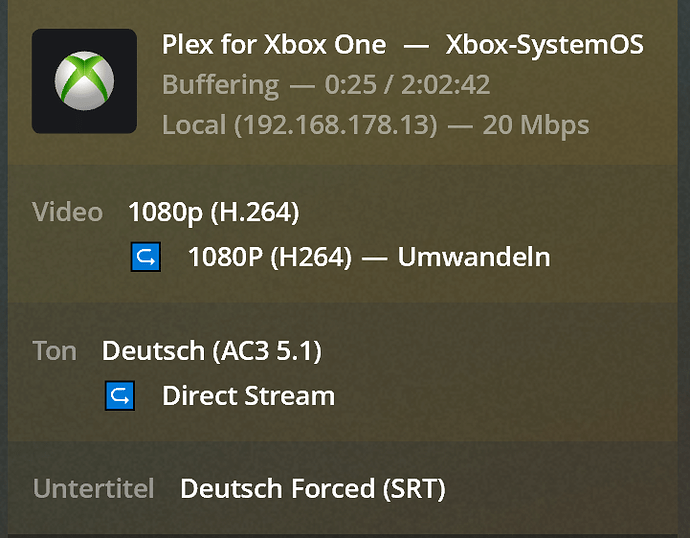Click the Xbox logo player thumbnail
The height and width of the screenshot is (538, 690).
(x=84, y=81)
